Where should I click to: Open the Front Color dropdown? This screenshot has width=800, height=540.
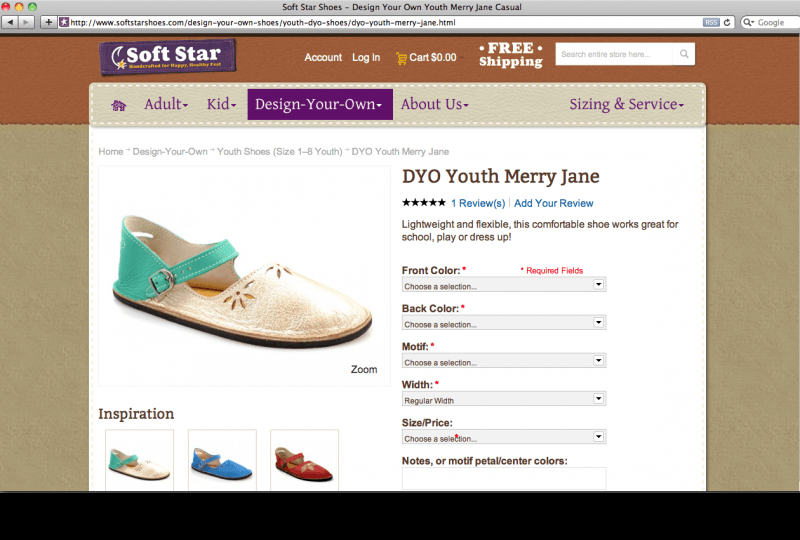(x=503, y=285)
